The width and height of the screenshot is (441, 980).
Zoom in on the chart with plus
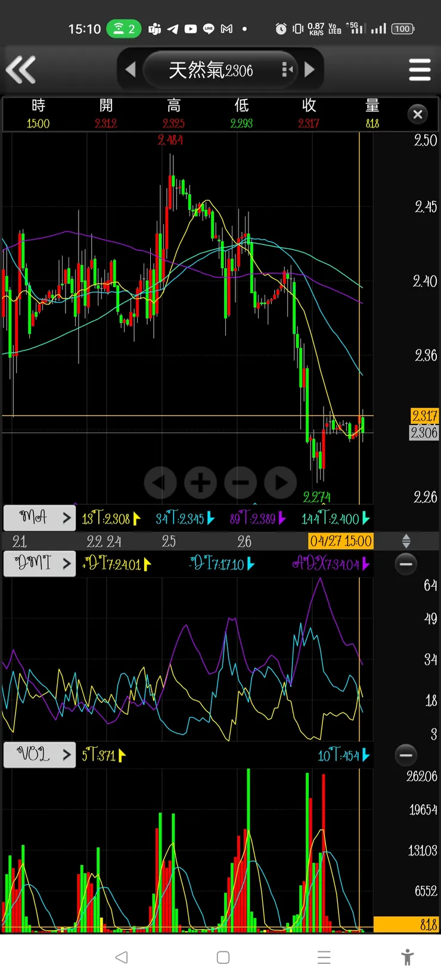(x=200, y=482)
